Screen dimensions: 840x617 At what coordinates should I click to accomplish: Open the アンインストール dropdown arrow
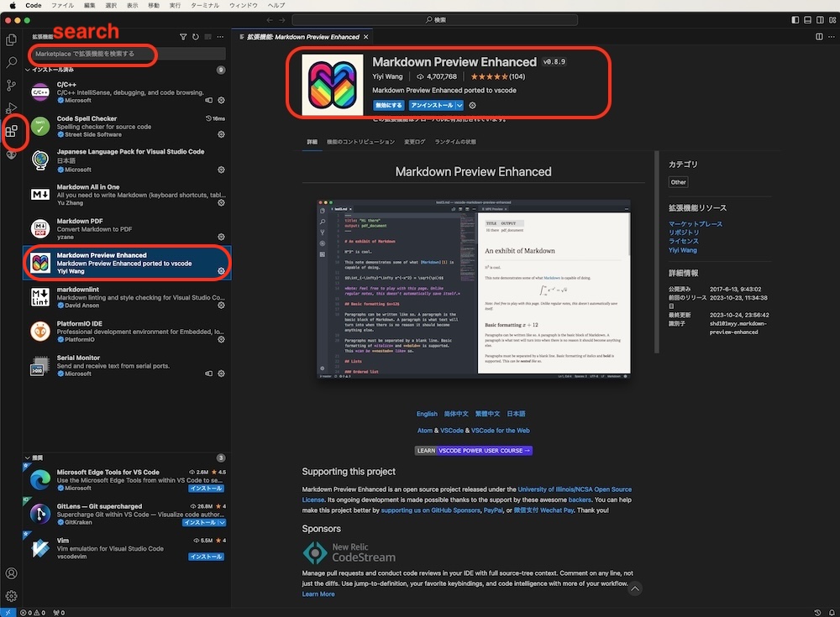point(459,106)
